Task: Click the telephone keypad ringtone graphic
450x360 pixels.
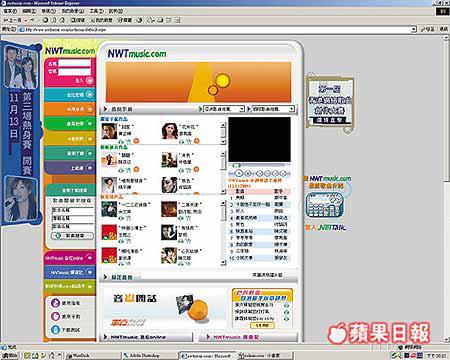Action: click(324, 205)
